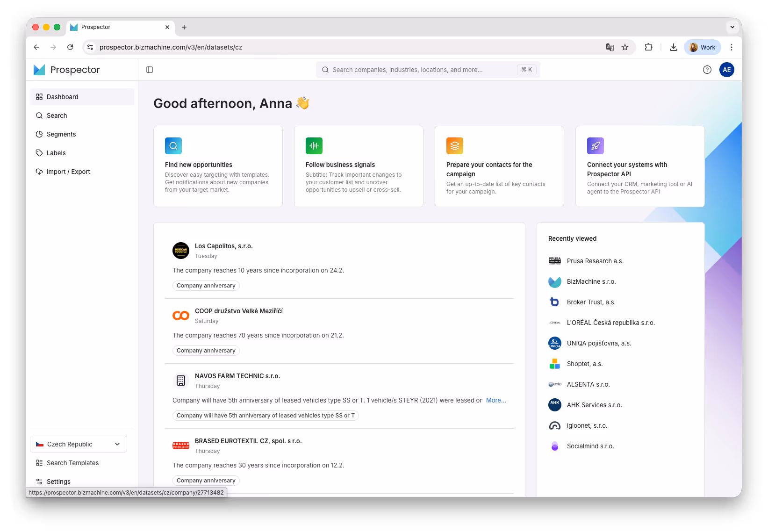This screenshot has height=532, width=768.
Task: Open a new browser tab with plus
Action: (184, 27)
